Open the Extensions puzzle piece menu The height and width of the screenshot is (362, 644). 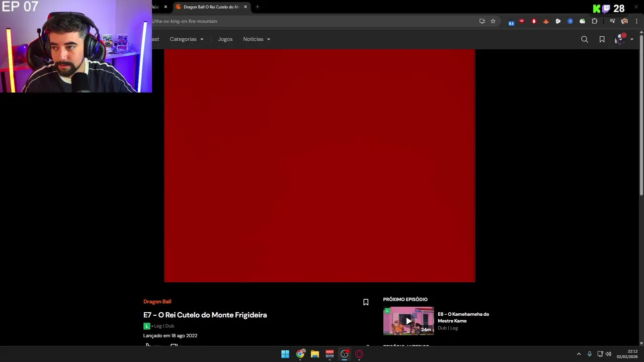click(595, 21)
